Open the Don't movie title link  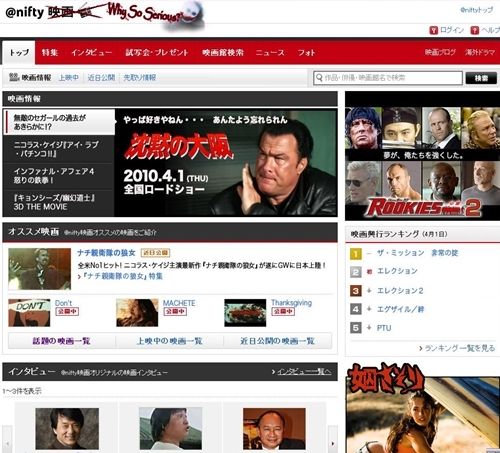pos(63,303)
